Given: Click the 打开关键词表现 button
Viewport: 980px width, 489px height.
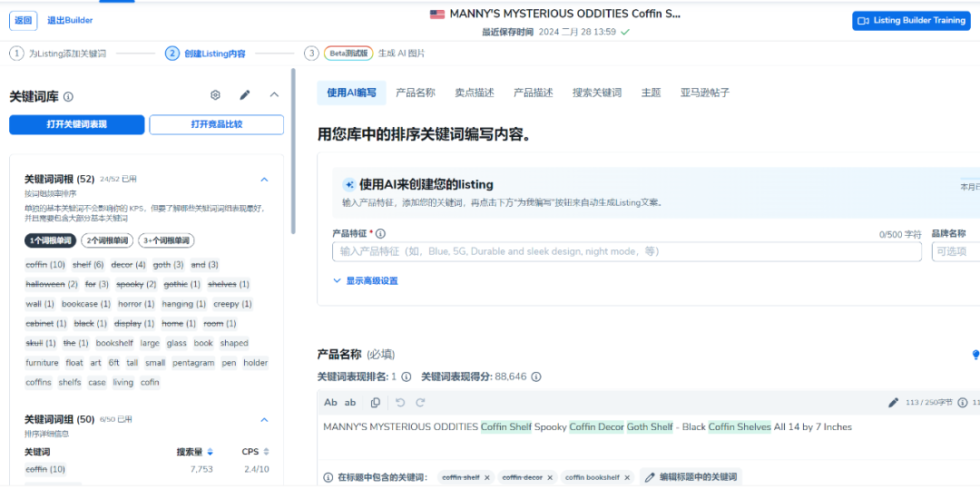Looking at the screenshot, I should (77, 124).
